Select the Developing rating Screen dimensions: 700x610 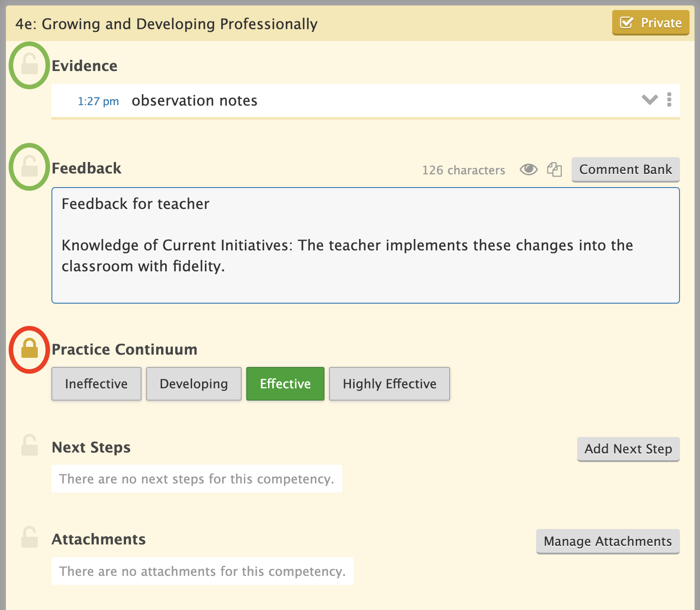point(194,384)
